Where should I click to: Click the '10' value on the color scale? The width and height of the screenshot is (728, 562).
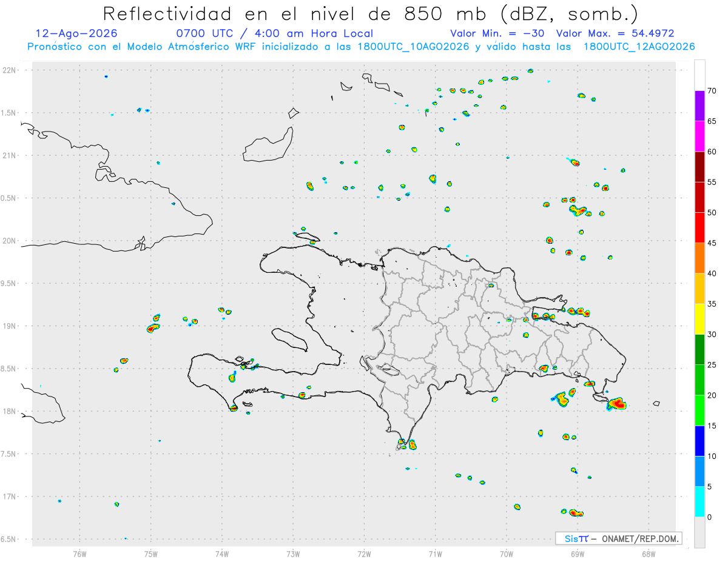coord(712,456)
